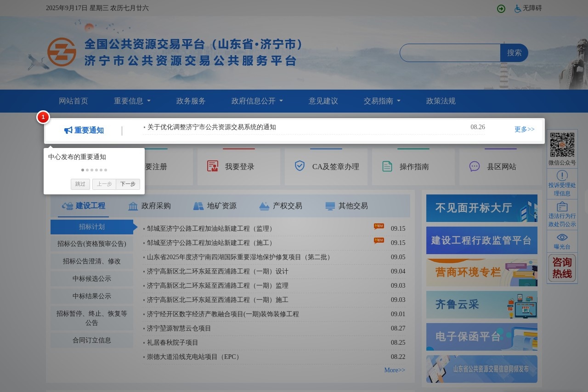
Task: Click the 微信公众号 QR code
Action: click(562, 146)
